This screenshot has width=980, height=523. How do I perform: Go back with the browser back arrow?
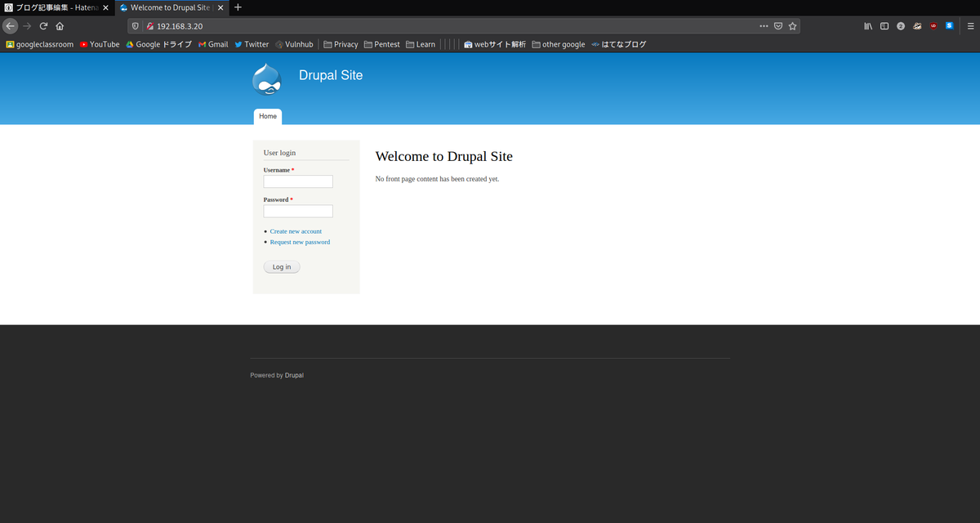pyautogui.click(x=11, y=25)
